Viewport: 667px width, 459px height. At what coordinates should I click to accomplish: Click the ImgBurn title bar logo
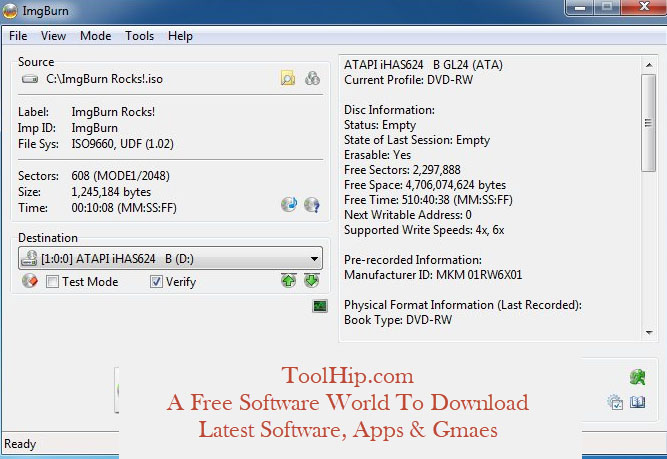coord(9,11)
